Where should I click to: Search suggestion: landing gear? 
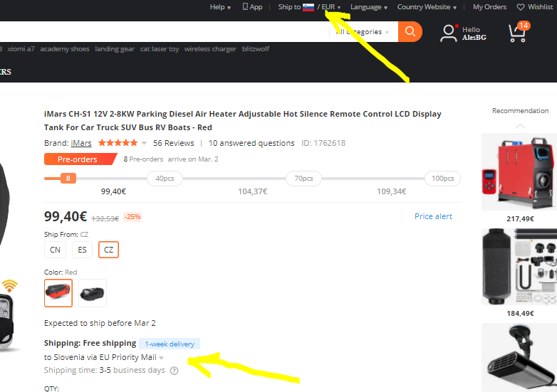pyautogui.click(x=115, y=49)
